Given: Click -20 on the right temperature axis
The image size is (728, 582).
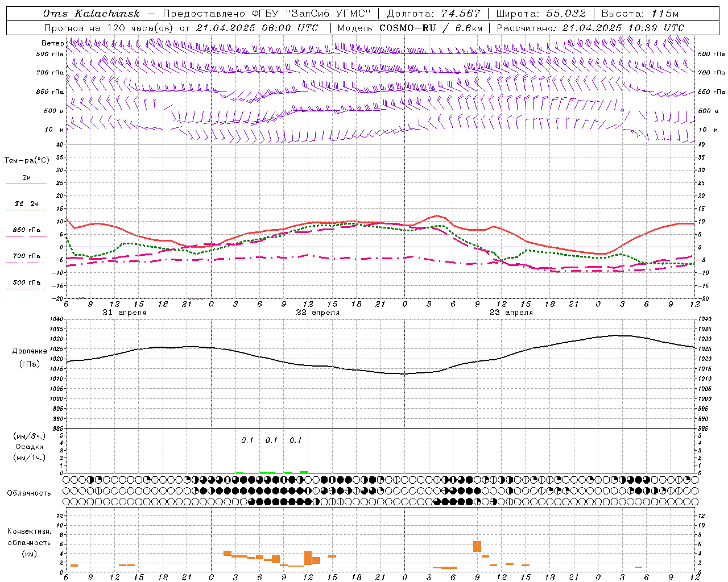Looking at the screenshot, I should click(704, 298).
